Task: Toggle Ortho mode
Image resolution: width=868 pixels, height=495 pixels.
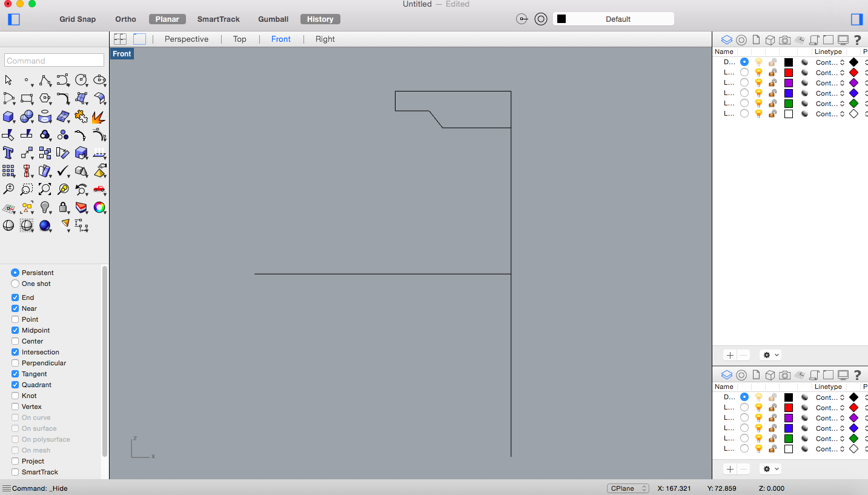Action: (x=125, y=19)
